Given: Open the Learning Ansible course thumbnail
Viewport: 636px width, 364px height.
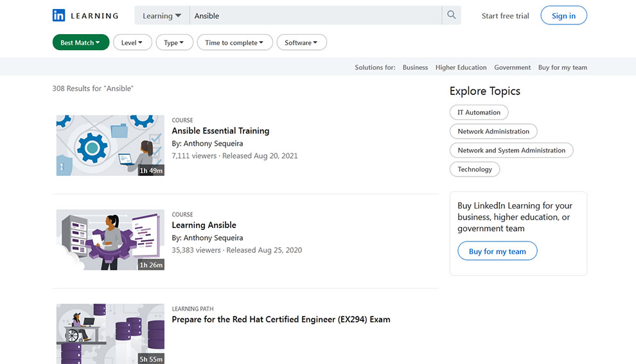Looking at the screenshot, I should tap(110, 239).
